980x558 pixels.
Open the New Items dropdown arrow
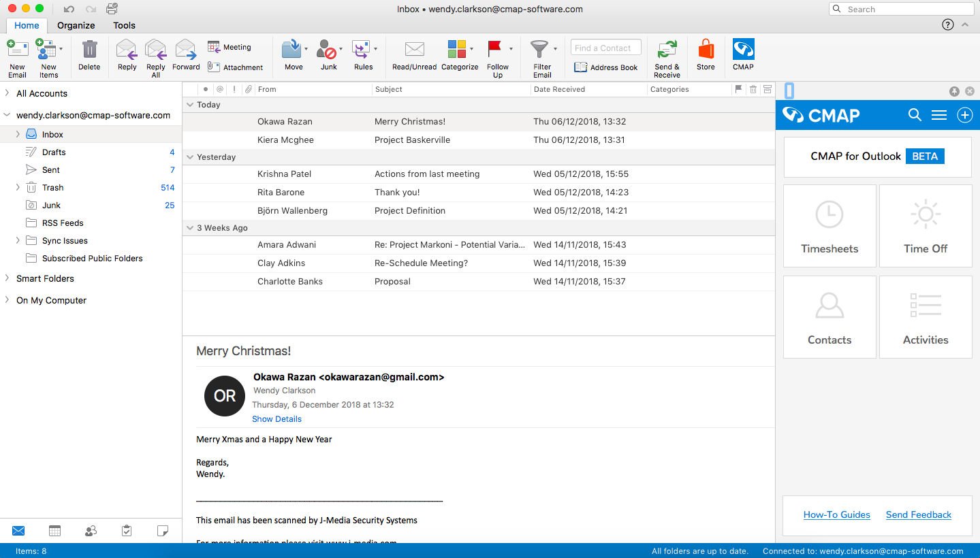(x=61, y=49)
